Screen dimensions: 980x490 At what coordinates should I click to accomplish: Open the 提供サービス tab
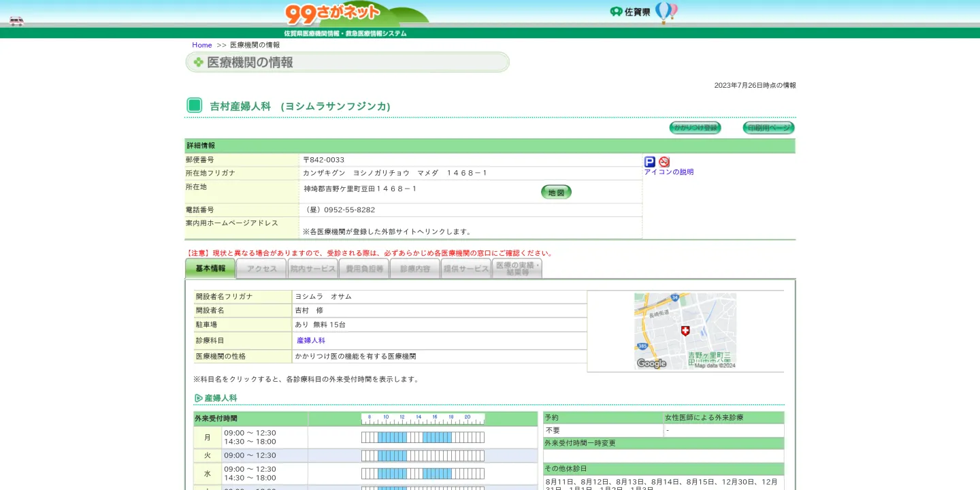[466, 269]
